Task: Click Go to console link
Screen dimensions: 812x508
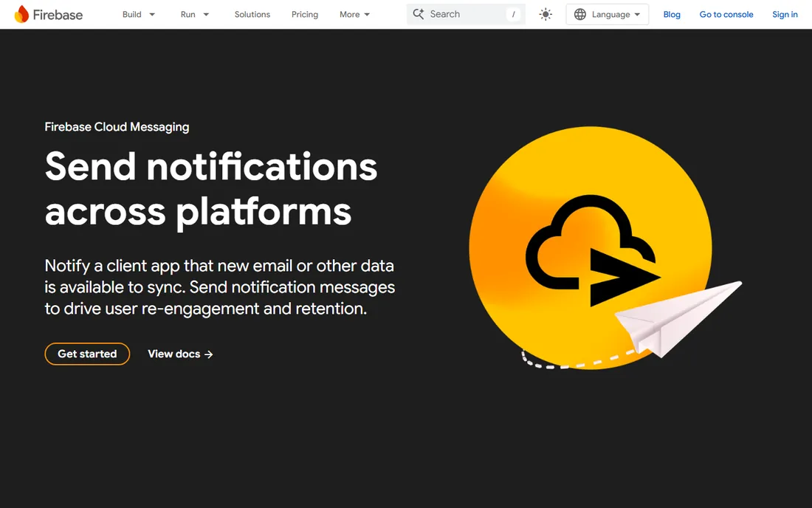Action: (726, 15)
